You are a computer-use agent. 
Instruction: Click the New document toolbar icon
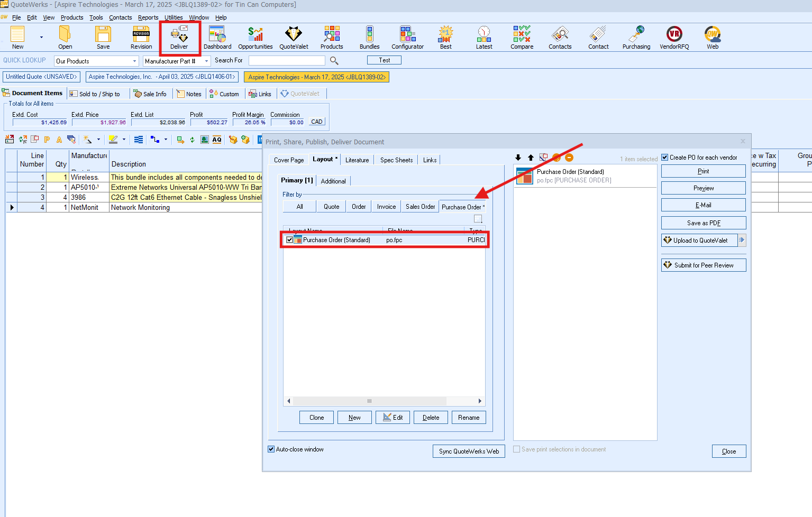(x=17, y=38)
